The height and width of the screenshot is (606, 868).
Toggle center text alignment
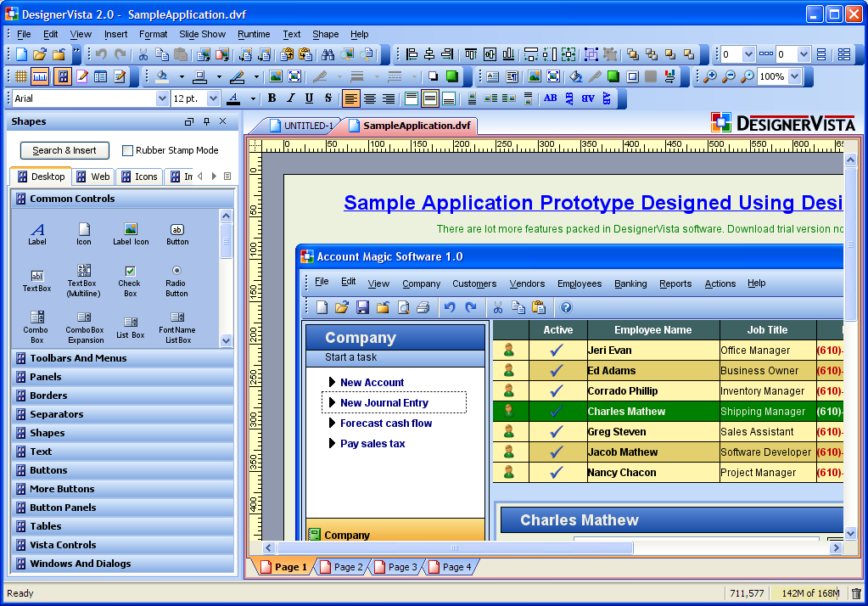tap(370, 98)
